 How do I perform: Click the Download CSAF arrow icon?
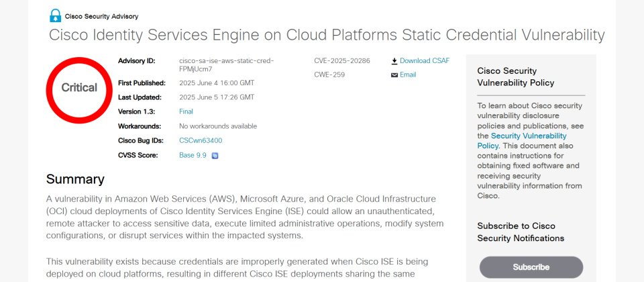point(394,61)
